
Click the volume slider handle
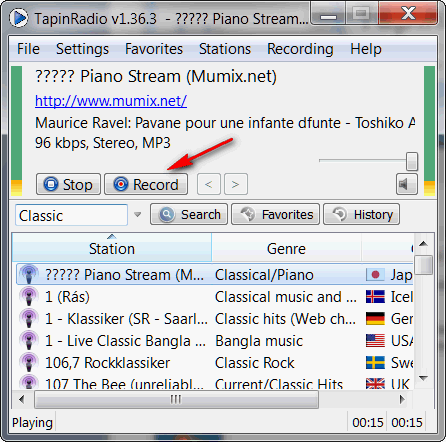point(412,161)
